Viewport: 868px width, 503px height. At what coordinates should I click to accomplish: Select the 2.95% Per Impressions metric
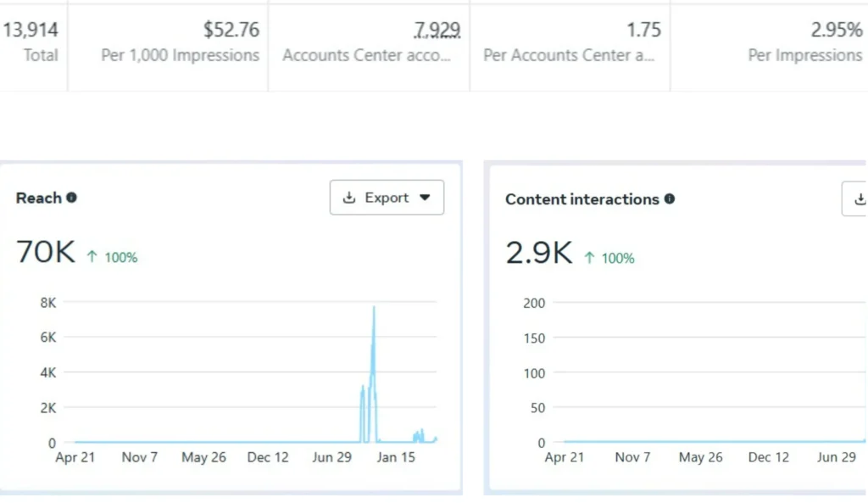pos(836,31)
